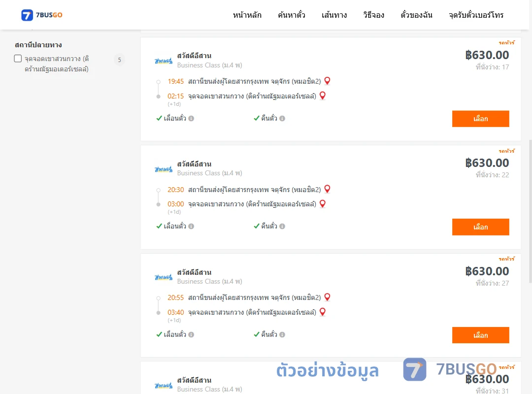Open ตั๋วของฉัน in the top menu
Viewport: 532px width, 394px height.
click(x=416, y=15)
